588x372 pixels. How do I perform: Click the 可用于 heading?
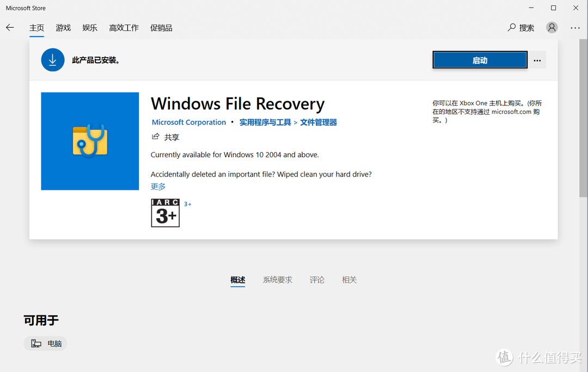tap(41, 320)
